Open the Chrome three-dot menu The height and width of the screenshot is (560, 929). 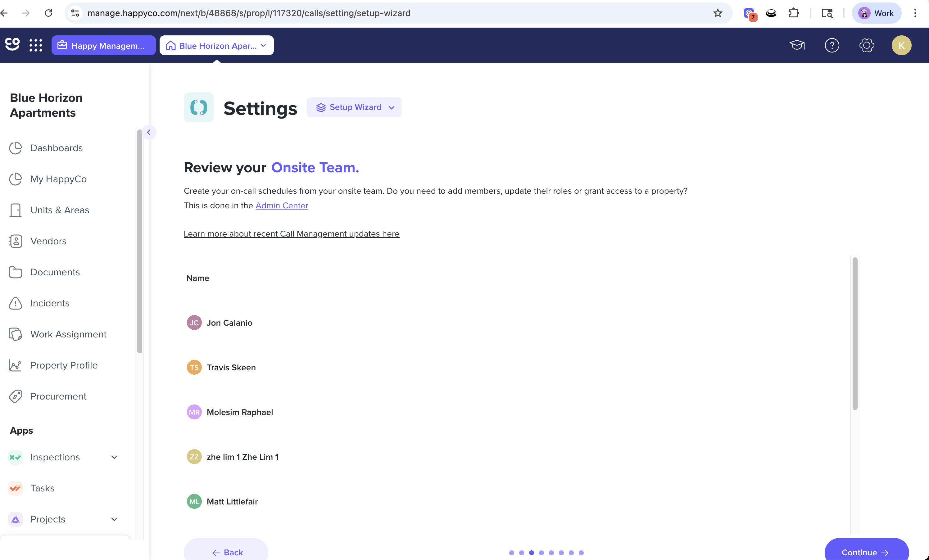pyautogui.click(x=915, y=13)
